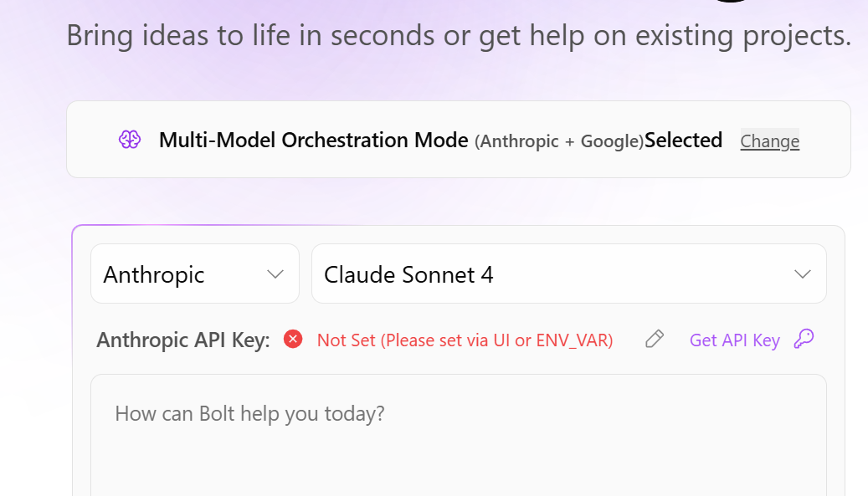Click the pencil icon to edit API key
The width and height of the screenshot is (868, 496).
(655, 339)
